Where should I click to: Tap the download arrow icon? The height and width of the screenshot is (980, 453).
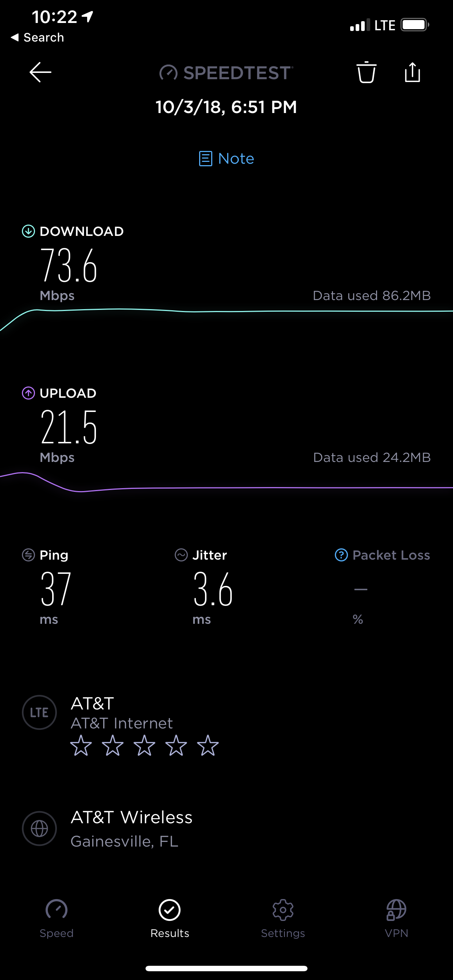click(28, 231)
